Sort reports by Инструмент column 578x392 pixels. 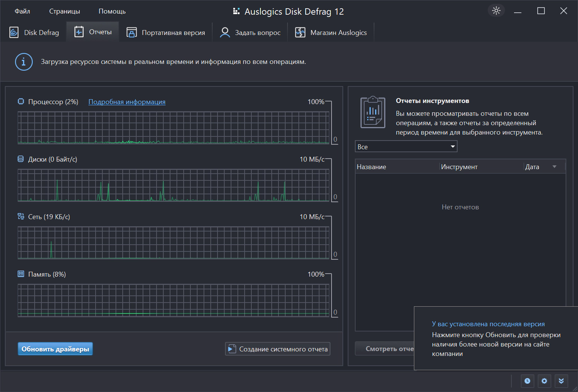(482, 167)
